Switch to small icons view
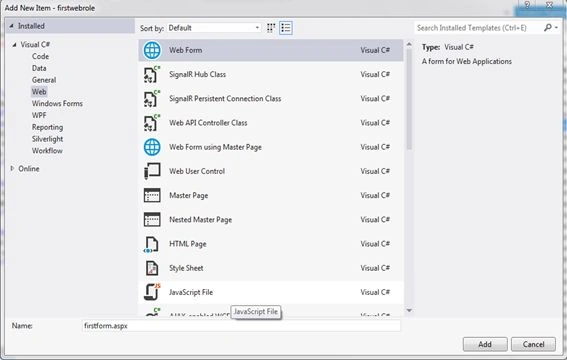This screenshot has width=567, height=360. (271, 28)
